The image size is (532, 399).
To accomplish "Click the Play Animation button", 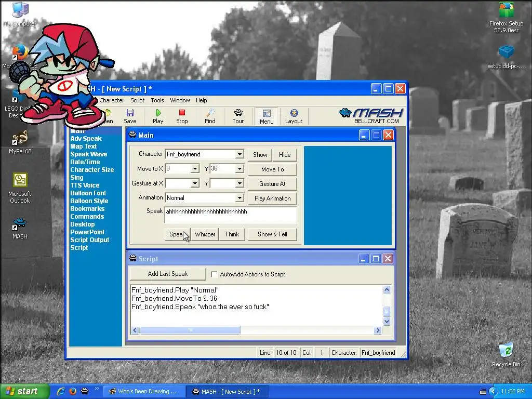I will point(272,198).
